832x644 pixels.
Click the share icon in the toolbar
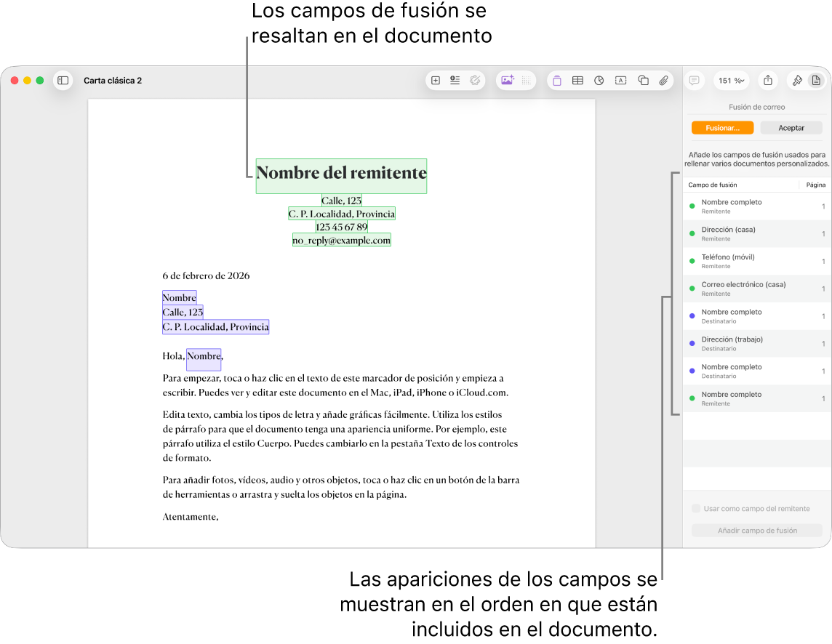pos(768,81)
